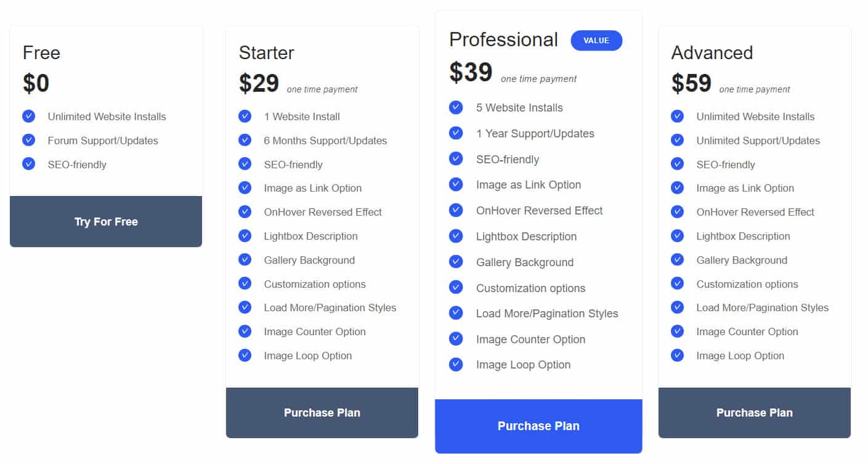868x464 pixels.
Task: Purchase the Advanced plan
Action: [755, 413]
